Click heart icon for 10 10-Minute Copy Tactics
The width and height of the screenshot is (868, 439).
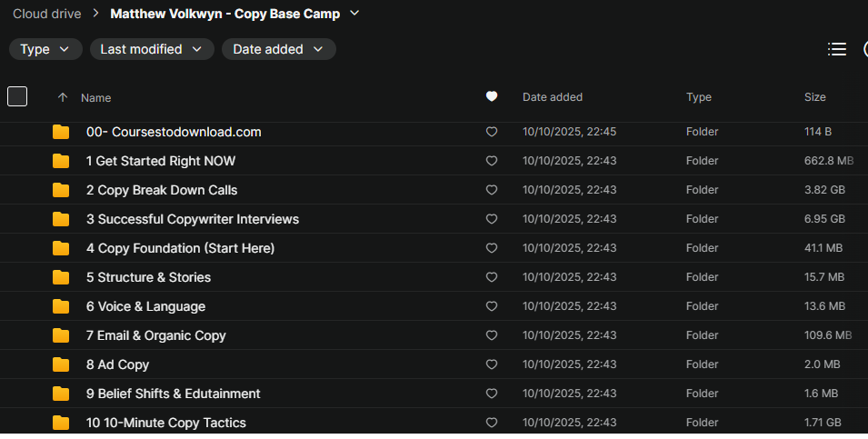click(x=492, y=423)
